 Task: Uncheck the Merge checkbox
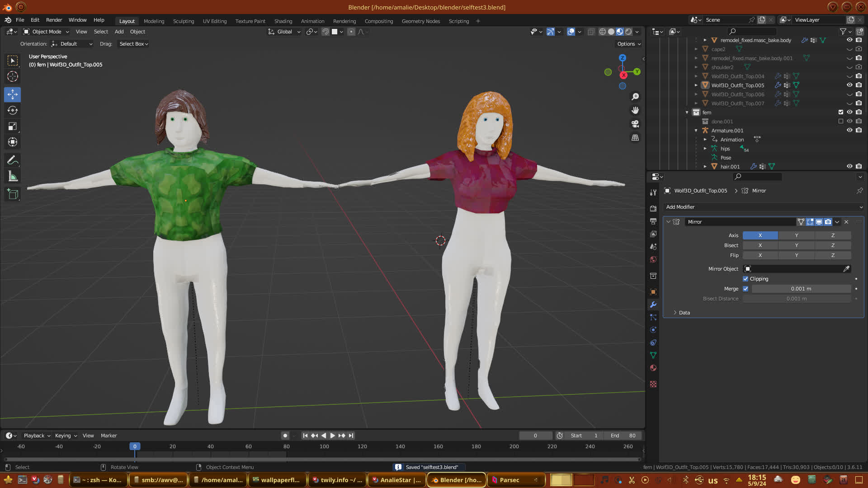point(745,289)
